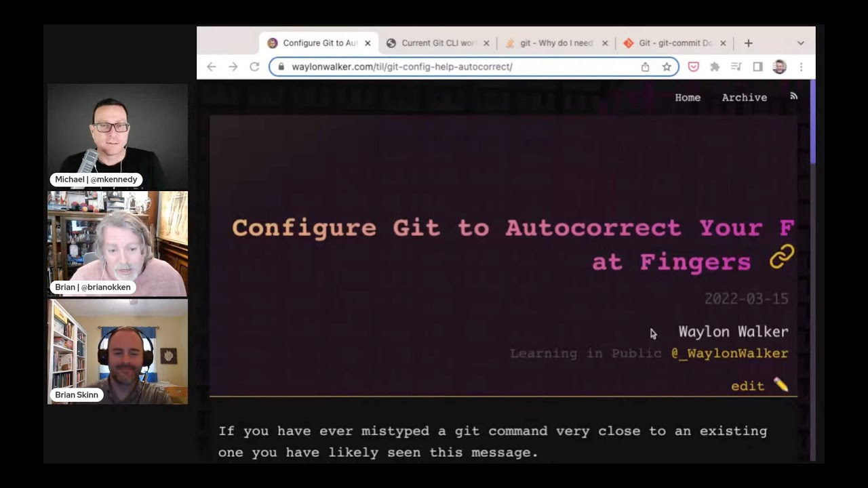Open a new browser tab
This screenshot has height=488, width=868.
pos(748,43)
